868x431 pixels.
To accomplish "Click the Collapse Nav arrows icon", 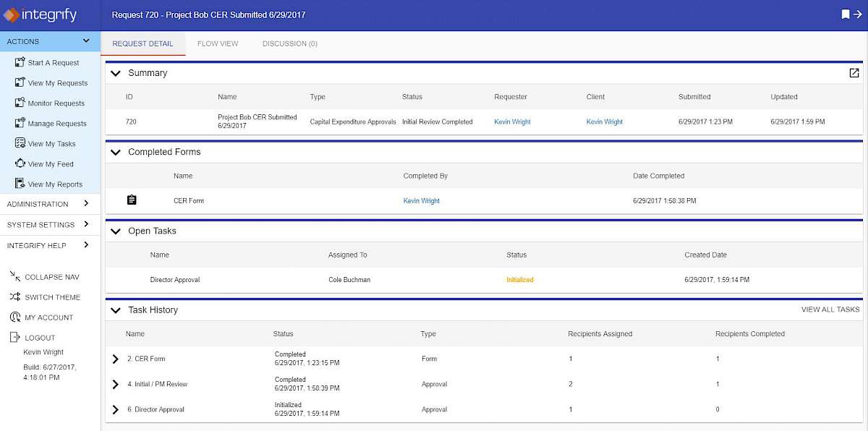I will point(15,276).
